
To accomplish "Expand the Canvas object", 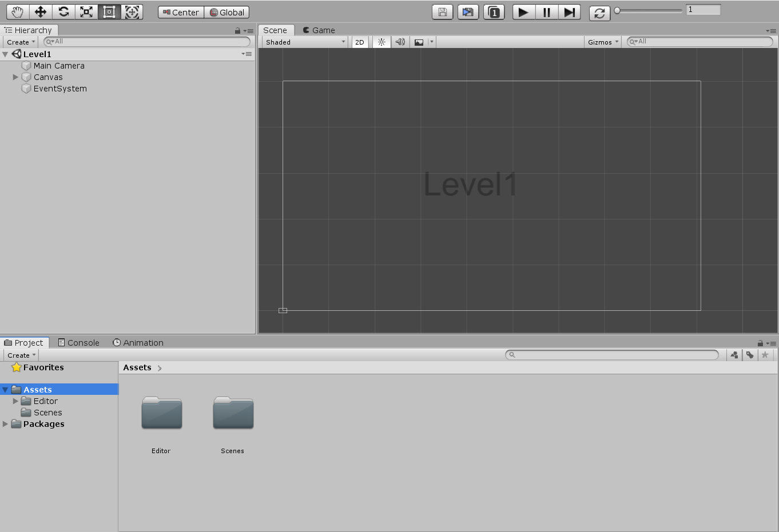I will pyautogui.click(x=15, y=77).
